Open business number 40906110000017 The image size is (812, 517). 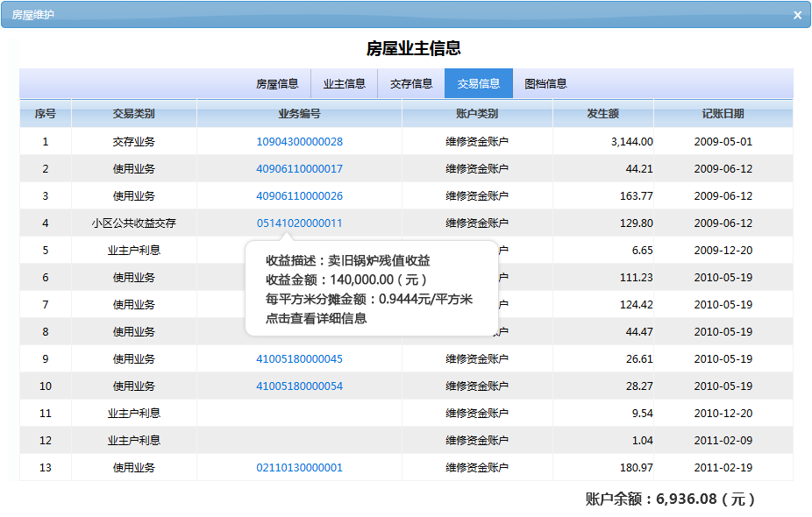point(299,169)
